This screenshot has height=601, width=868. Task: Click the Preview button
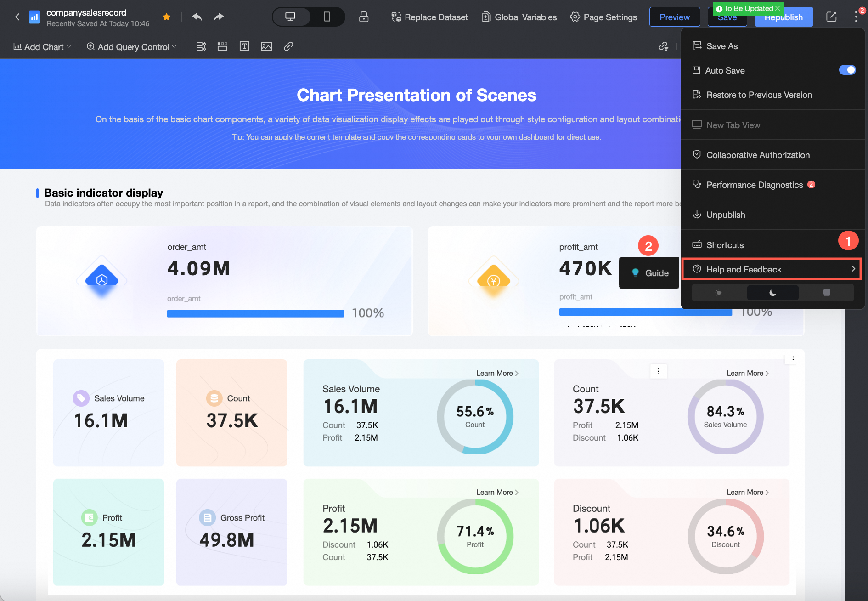(674, 17)
